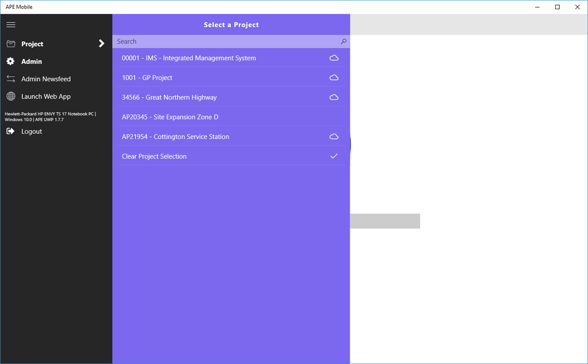Image resolution: width=588 pixels, height=364 pixels.
Task: Select 1001 - GP Project from the list
Action: click(x=147, y=77)
